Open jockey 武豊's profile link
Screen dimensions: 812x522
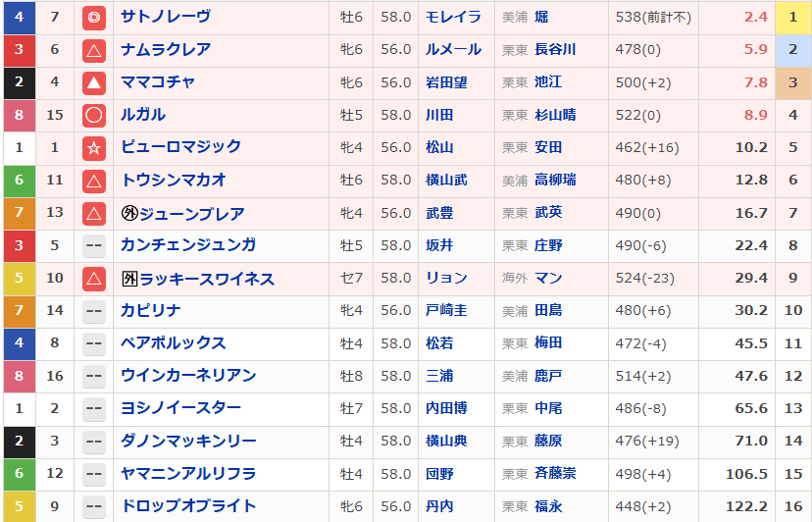pos(438,213)
